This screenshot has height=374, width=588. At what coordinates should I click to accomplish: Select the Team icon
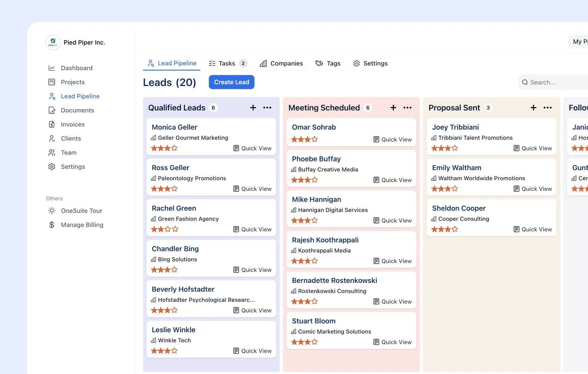pos(52,153)
